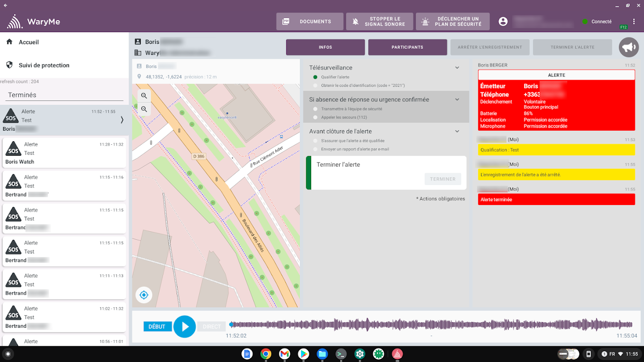Select Transmettre à l'équipe de sécurité
Screen dimensions: 644x362
click(316, 109)
